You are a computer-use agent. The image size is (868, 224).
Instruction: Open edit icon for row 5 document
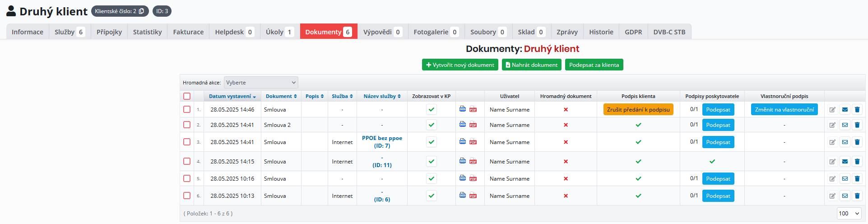pos(832,179)
